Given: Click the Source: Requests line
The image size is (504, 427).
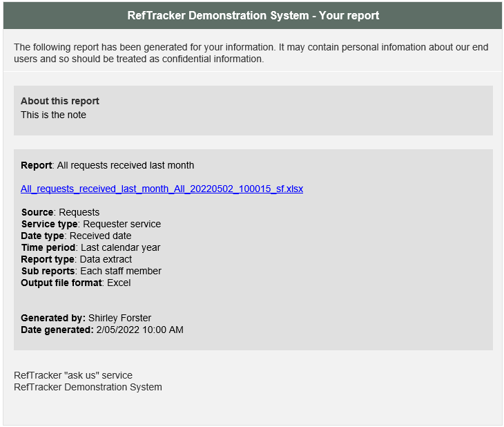Looking at the screenshot, I should 61,212.
